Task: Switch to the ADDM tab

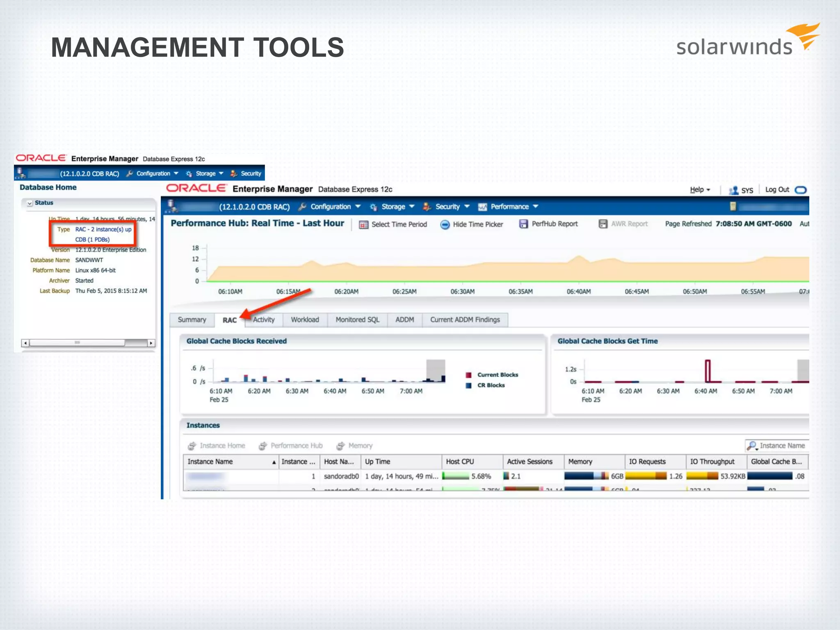Action: click(404, 320)
